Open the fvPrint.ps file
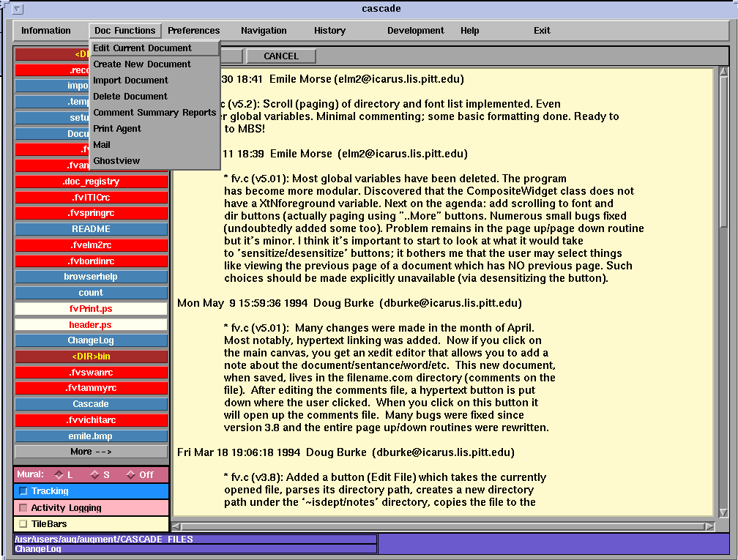 91,309
